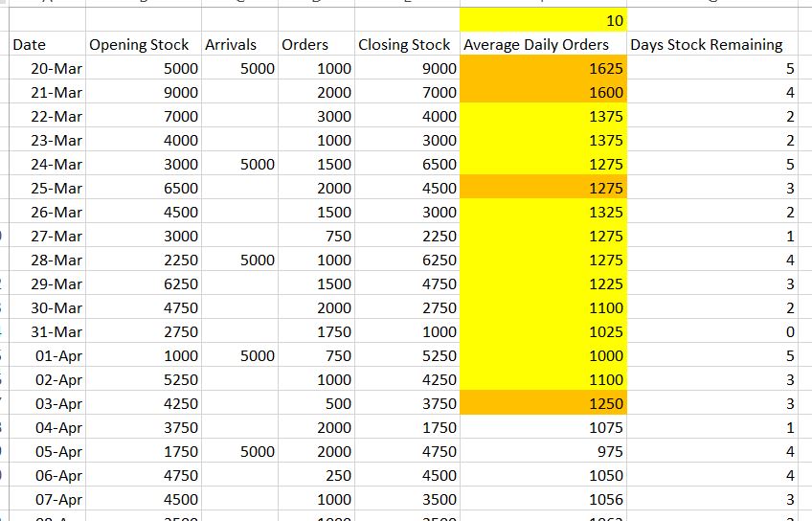Select opening stock 2750 for 31-Mar
The image size is (812, 521).
point(144,331)
